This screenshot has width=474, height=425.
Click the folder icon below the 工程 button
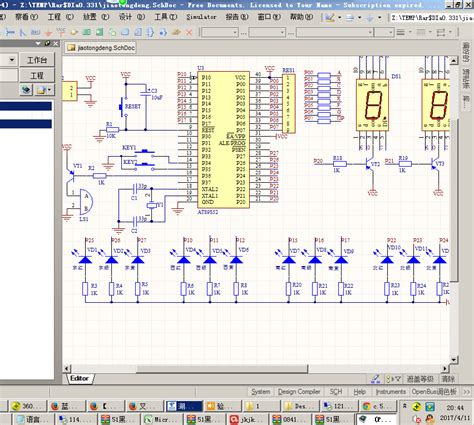(x=41, y=90)
